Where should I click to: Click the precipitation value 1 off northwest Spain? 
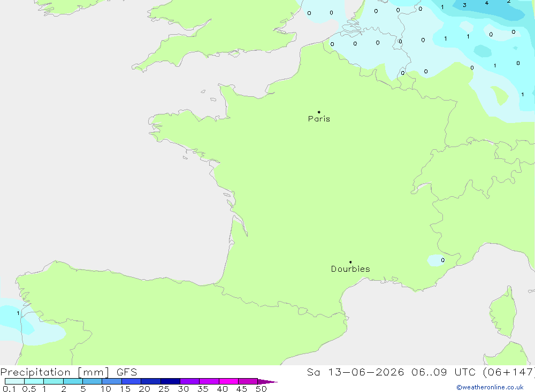tap(18, 313)
